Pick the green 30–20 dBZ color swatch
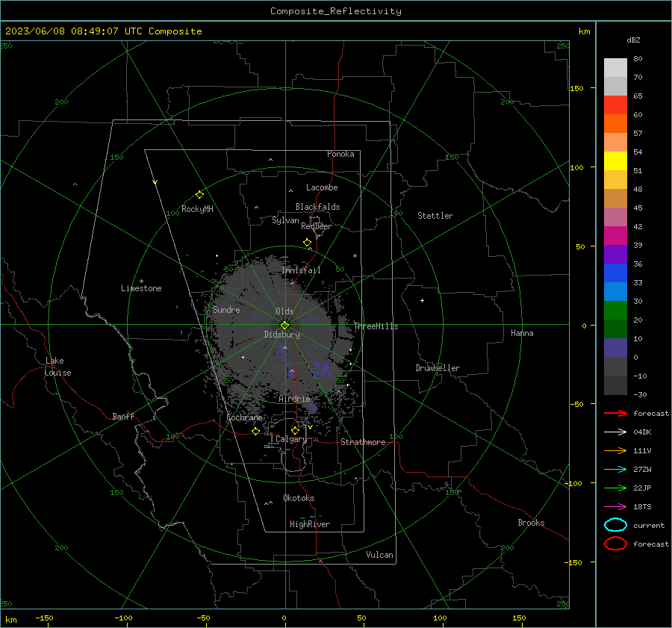672x628 pixels. 615,311
